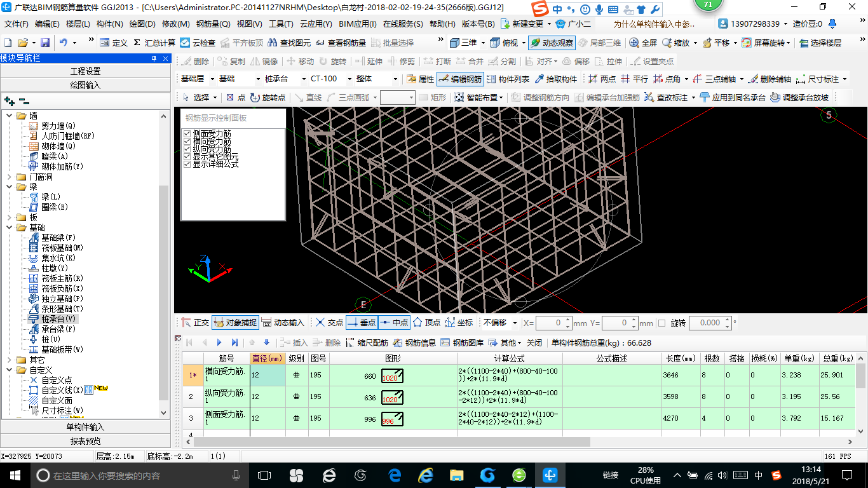Open 选择楼层 floor selector
The height and width of the screenshot is (488, 868).
pyautogui.click(x=820, y=43)
